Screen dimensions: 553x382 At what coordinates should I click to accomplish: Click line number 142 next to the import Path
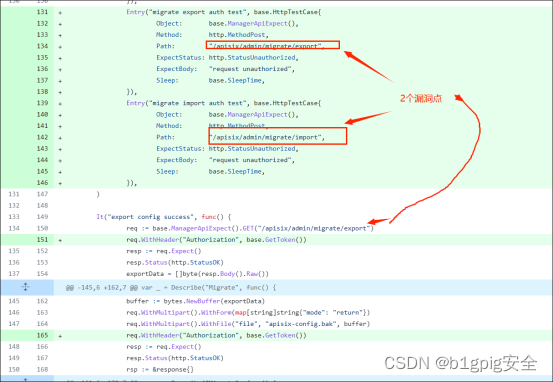pyautogui.click(x=42, y=137)
